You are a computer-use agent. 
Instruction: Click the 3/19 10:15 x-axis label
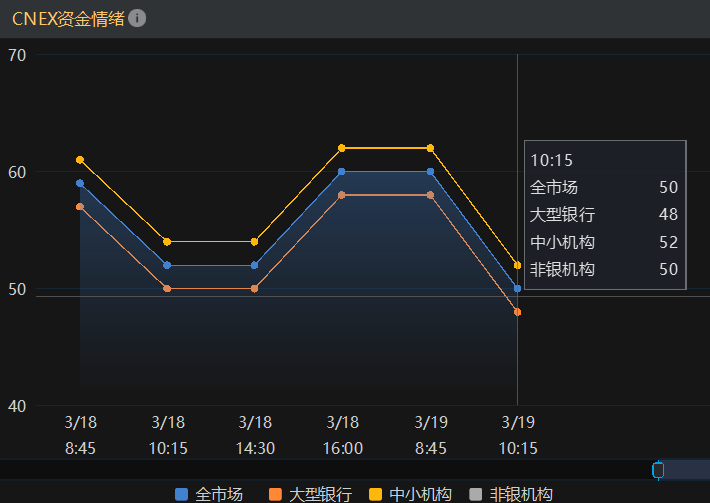point(517,435)
